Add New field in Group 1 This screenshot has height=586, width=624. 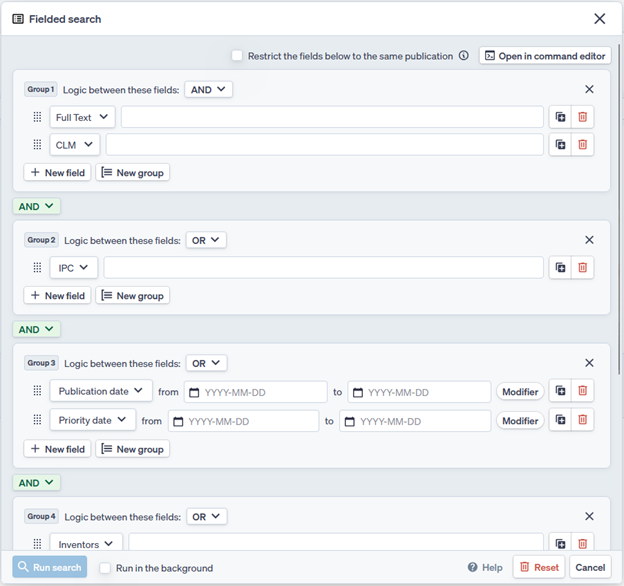click(x=57, y=173)
